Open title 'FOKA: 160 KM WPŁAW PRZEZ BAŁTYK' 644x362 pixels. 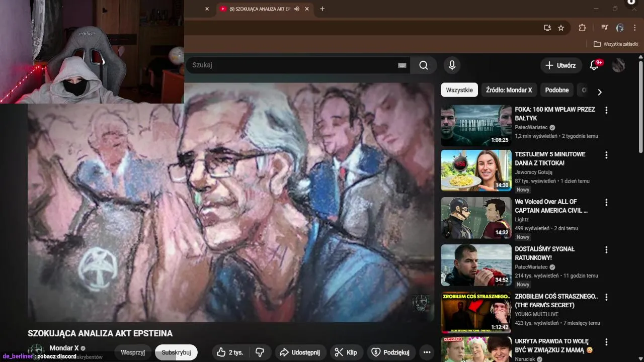coord(555,114)
